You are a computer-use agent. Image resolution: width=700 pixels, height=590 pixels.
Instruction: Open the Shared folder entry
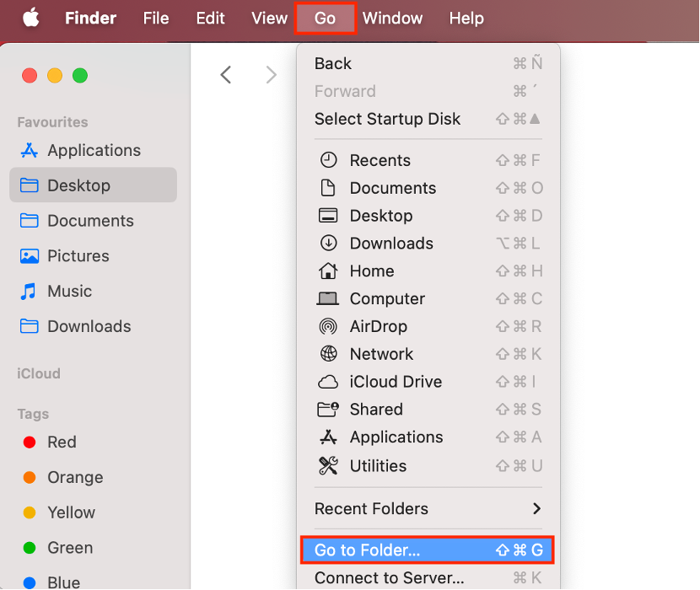coord(375,410)
